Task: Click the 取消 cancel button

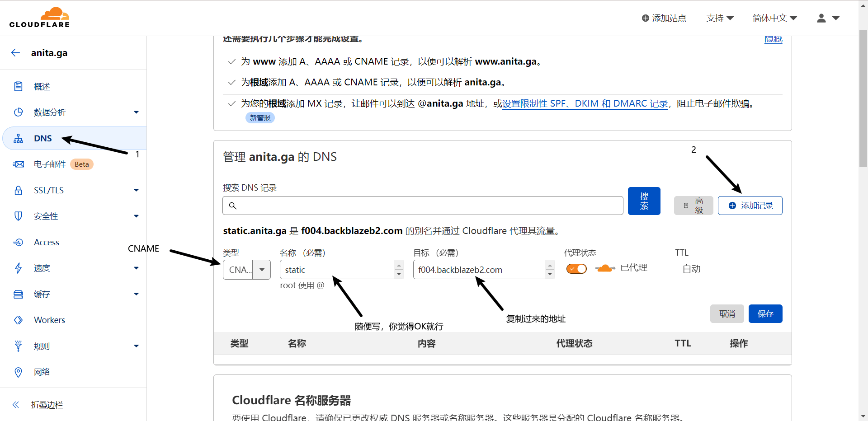Action: click(x=727, y=313)
